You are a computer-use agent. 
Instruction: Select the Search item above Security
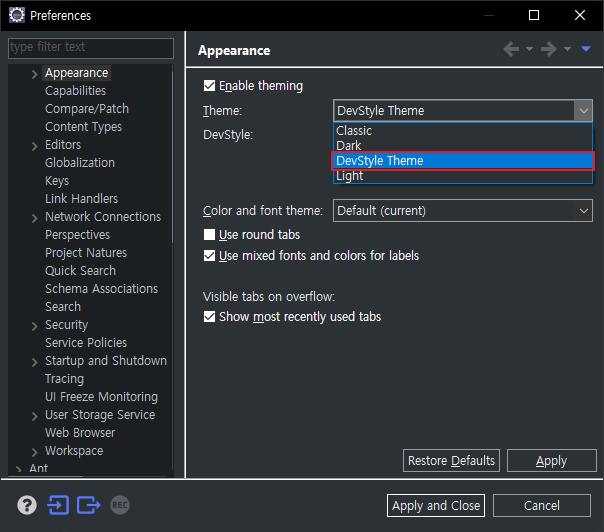[63, 307]
